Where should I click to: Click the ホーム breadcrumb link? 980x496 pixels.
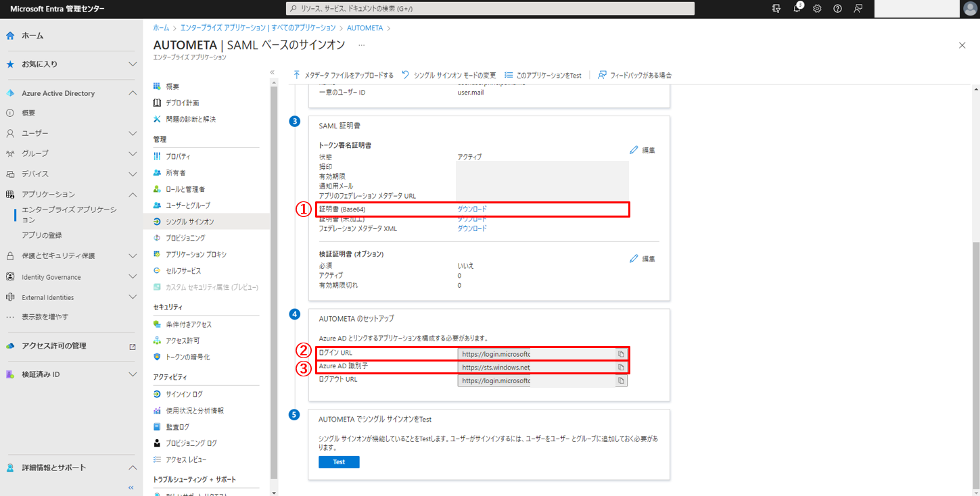coord(161,28)
